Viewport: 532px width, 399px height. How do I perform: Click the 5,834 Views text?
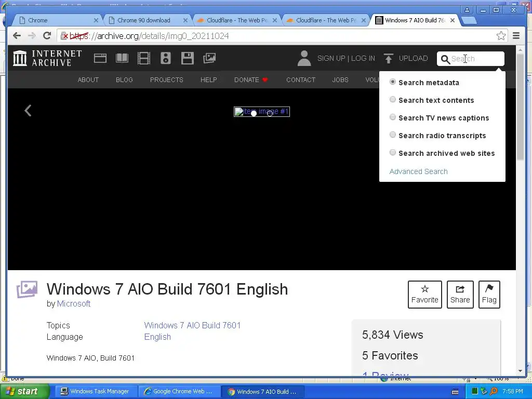393,335
